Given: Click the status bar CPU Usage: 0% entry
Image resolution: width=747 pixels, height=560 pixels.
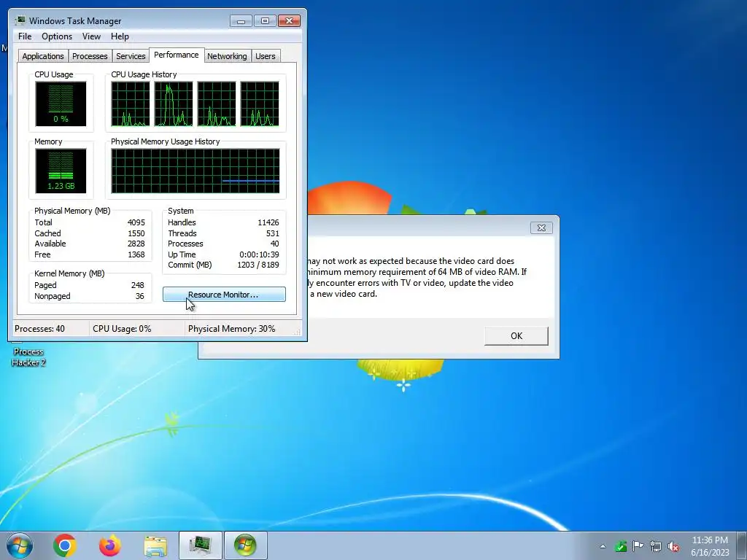Looking at the screenshot, I should click(x=122, y=329).
